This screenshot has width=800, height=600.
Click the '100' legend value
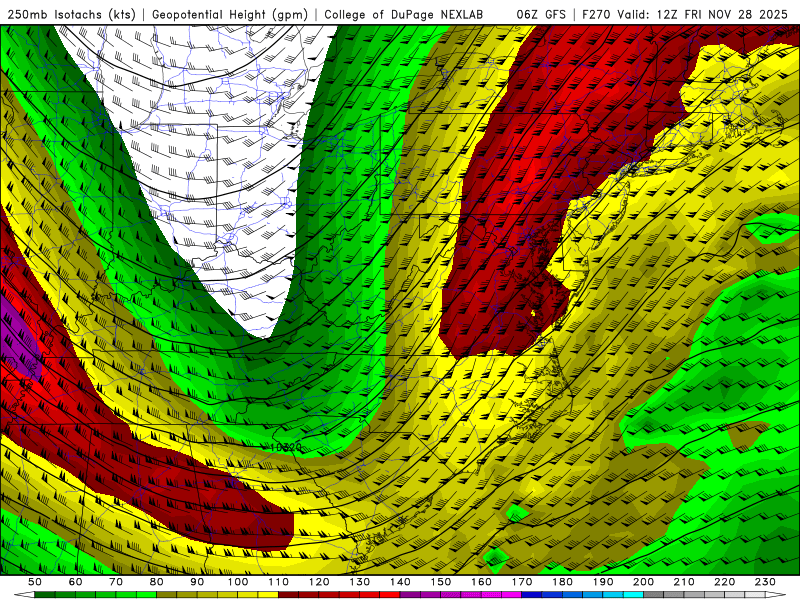238,582
